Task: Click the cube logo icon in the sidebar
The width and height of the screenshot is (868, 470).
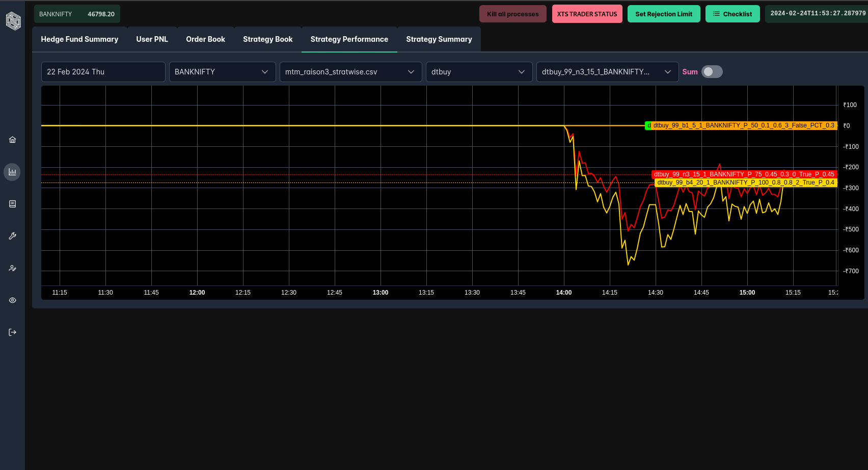Action: point(13,21)
